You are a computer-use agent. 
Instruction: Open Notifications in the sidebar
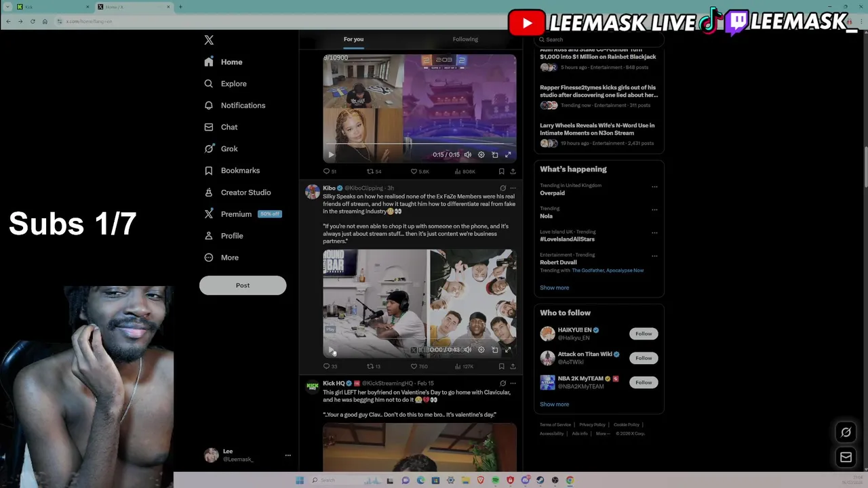tap(235, 105)
